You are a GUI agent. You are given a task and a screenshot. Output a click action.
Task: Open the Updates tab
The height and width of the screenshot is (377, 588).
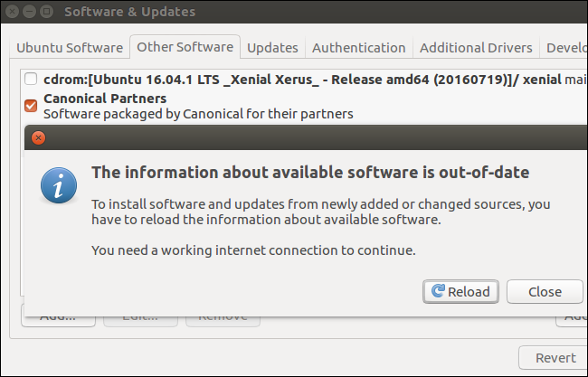pyautogui.click(x=272, y=48)
